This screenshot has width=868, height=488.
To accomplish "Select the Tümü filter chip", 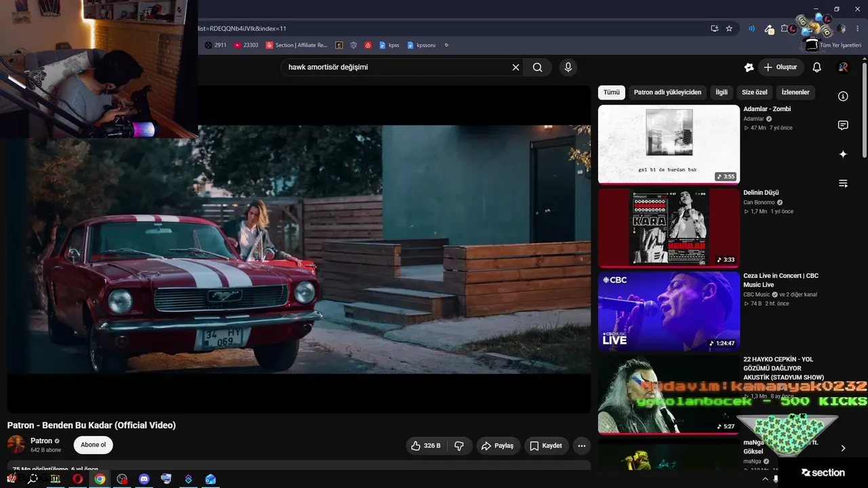I will click(x=612, y=92).
